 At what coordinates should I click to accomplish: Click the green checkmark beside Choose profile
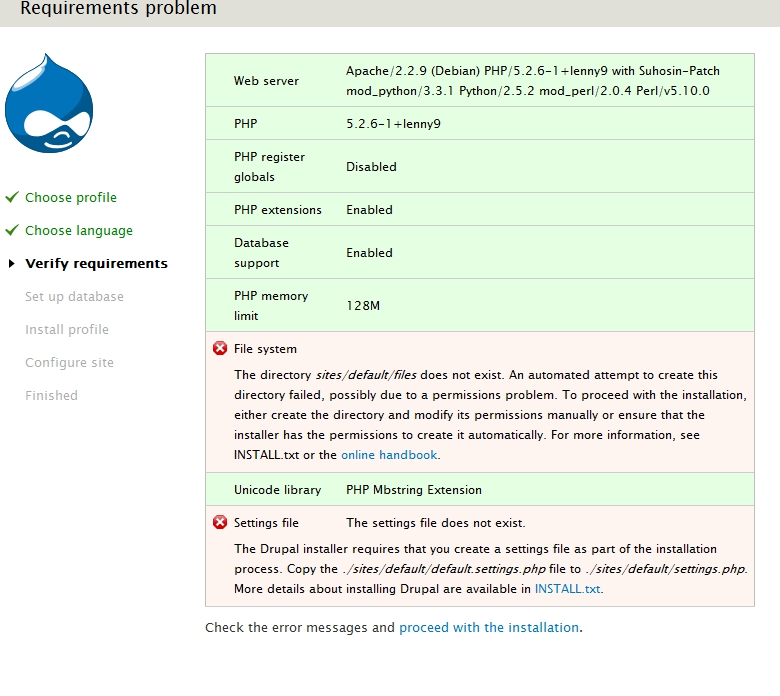point(12,197)
